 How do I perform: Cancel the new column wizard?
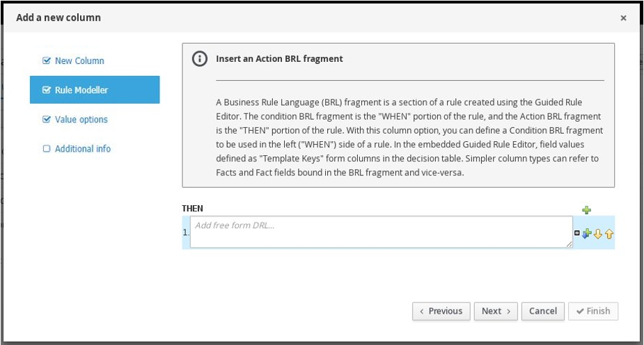point(542,311)
